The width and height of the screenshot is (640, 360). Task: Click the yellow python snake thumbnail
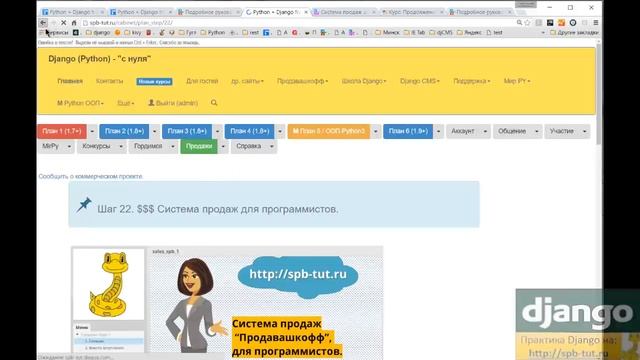109,284
